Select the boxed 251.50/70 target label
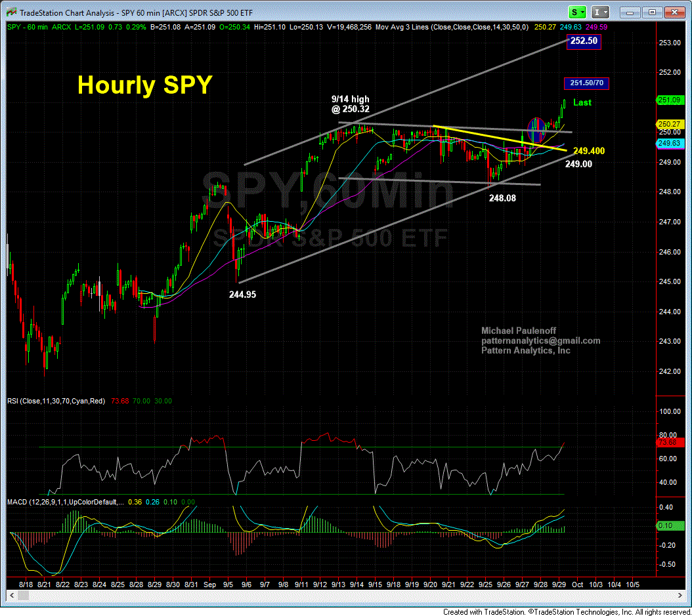The width and height of the screenshot is (692, 616). click(586, 83)
